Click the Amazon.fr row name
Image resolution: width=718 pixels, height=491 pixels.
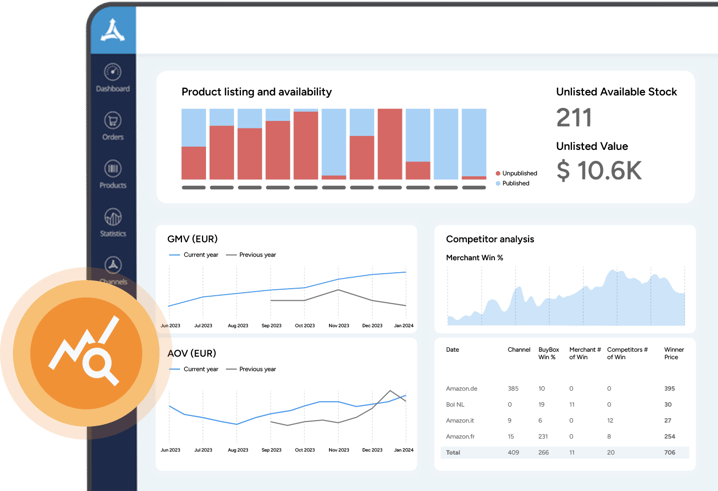pos(460,436)
